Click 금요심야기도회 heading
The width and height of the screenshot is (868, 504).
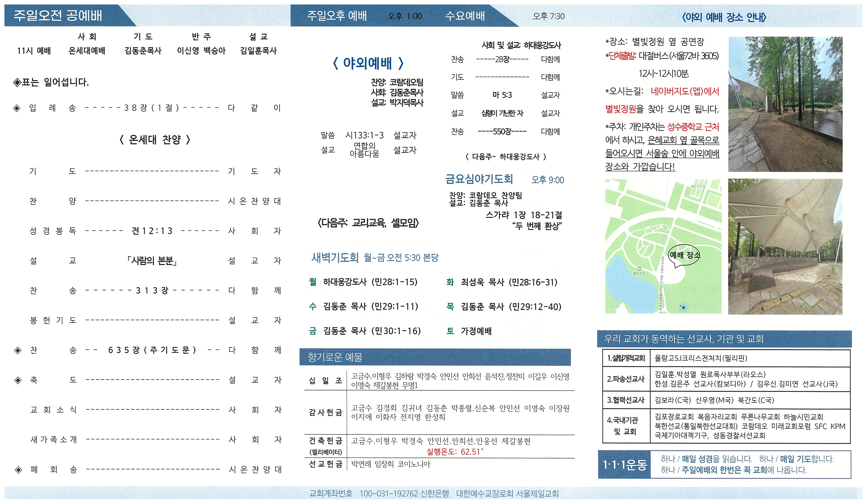pos(479,179)
